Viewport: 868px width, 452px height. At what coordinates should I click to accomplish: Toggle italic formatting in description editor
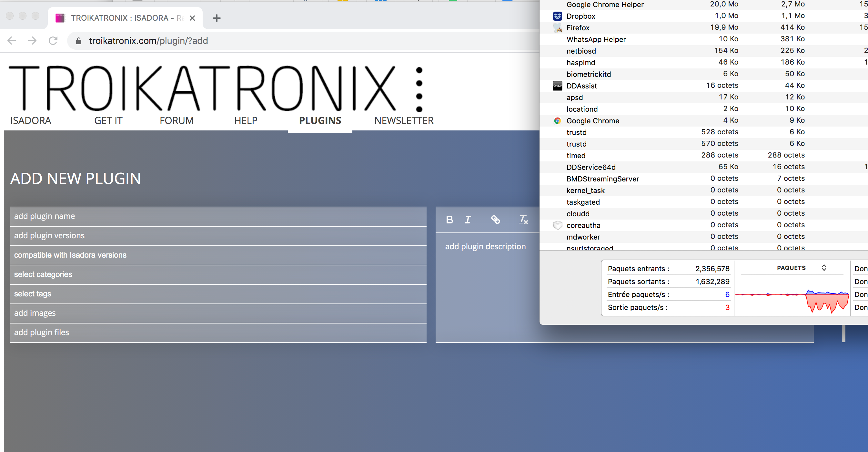coord(468,220)
